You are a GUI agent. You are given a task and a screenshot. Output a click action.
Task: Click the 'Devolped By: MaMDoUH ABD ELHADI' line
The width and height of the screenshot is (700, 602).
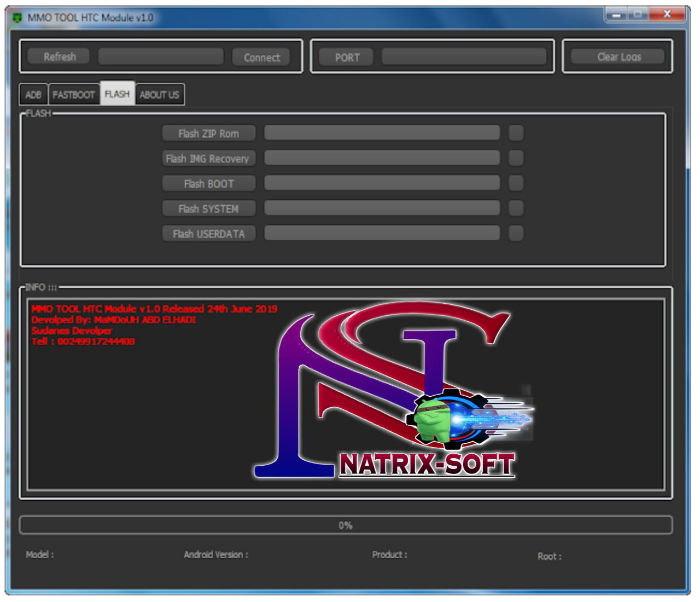point(114,320)
